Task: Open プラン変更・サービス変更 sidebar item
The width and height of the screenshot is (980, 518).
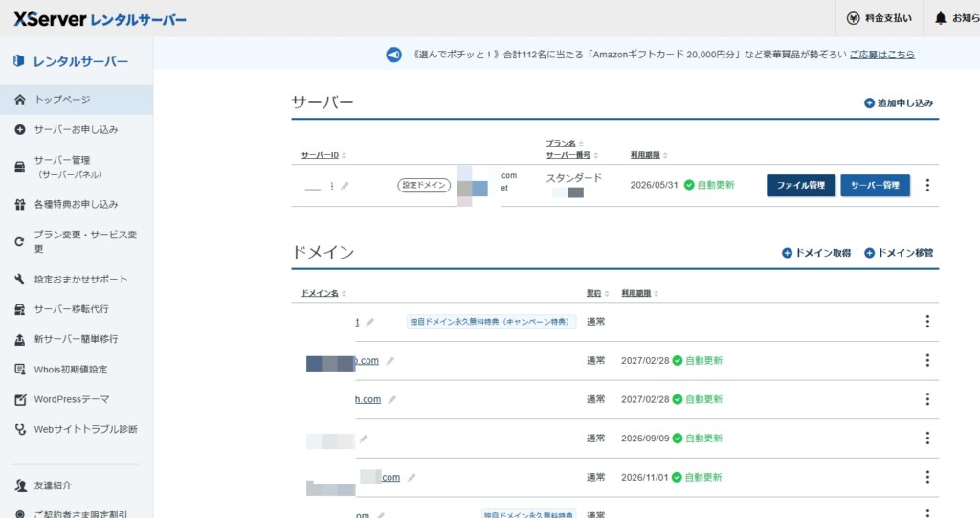Action: pos(77,241)
